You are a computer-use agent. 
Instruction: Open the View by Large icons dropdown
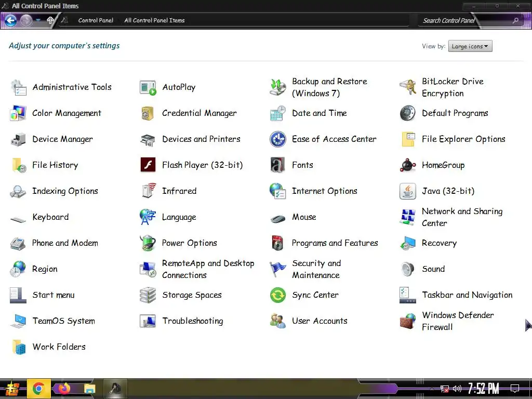(470, 46)
